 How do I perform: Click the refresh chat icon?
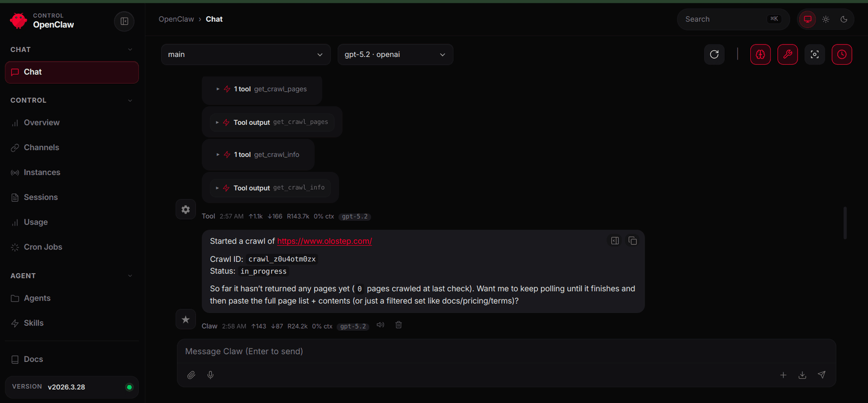point(714,54)
